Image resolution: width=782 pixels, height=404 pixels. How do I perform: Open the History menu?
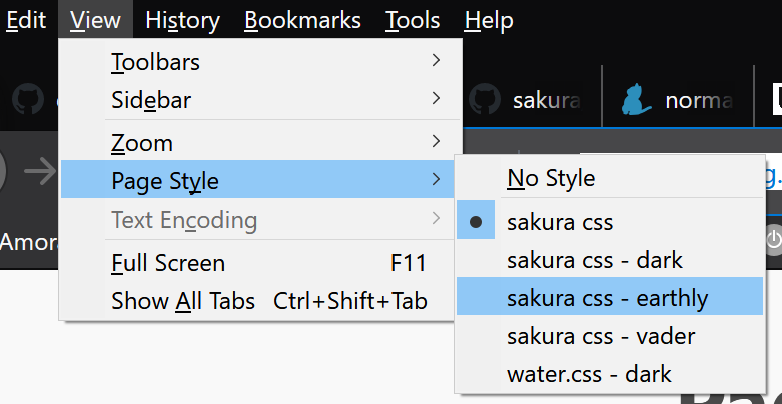pos(183,20)
